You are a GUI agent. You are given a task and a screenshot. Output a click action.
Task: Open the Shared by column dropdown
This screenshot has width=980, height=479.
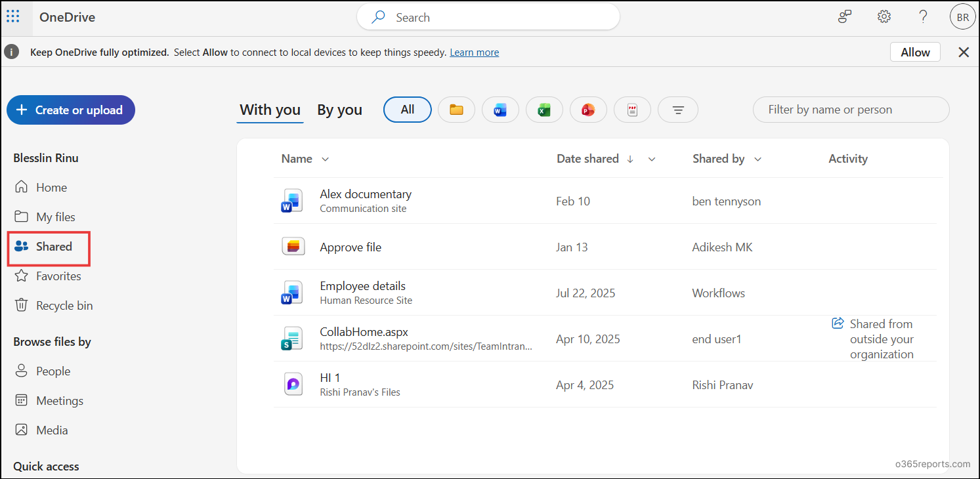[x=757, y=158]
